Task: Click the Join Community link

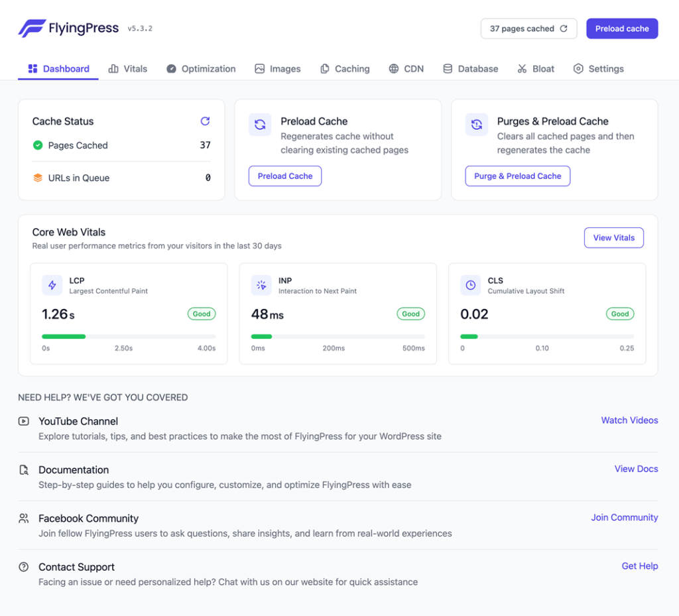Action: [624, 517]
